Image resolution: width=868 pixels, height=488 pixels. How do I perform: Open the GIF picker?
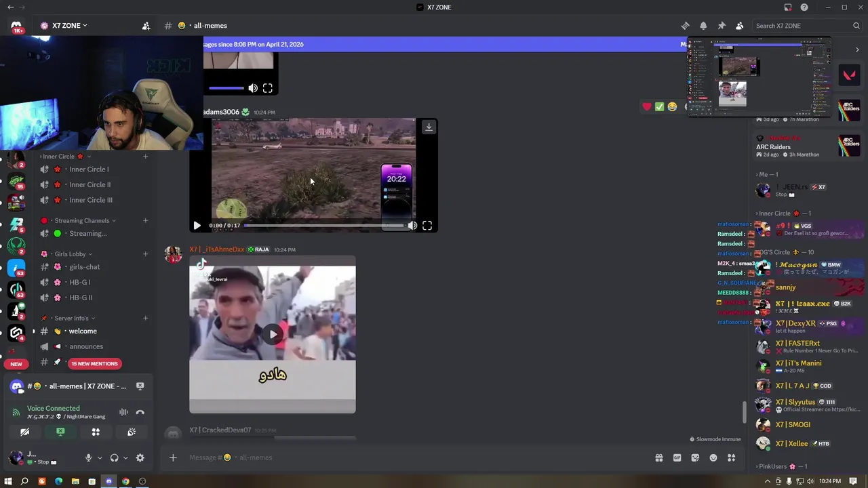click(x=677, y=457)
